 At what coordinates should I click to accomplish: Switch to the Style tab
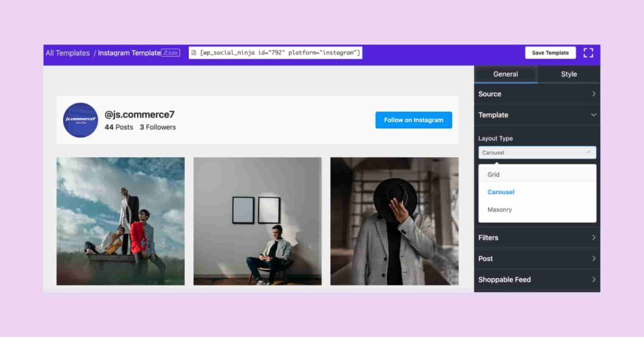pyautogui.click(x=569, y=74)
